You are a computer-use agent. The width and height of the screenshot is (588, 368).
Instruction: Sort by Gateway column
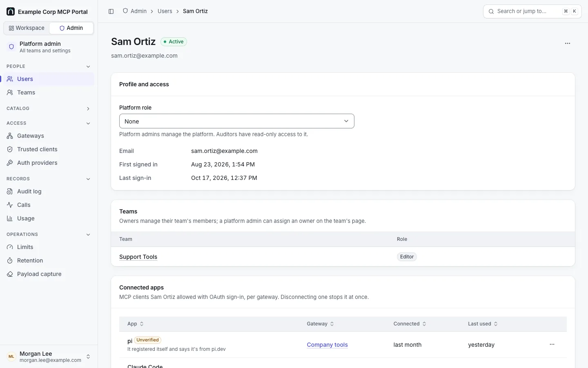coord(321,324)
